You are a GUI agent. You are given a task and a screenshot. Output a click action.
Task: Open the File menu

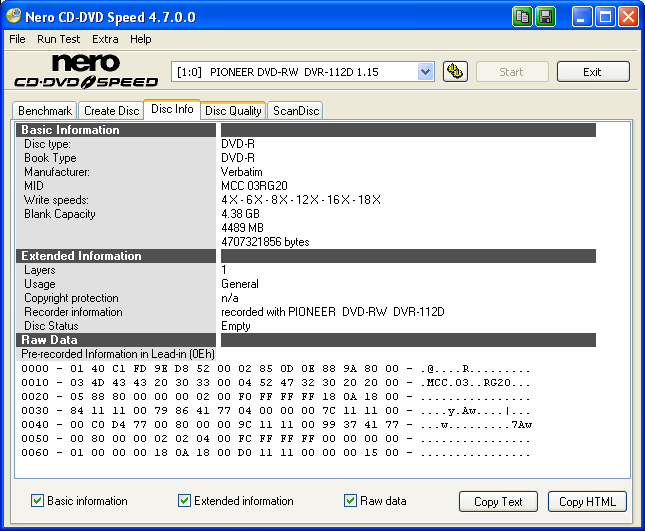(x=17, y=39)
